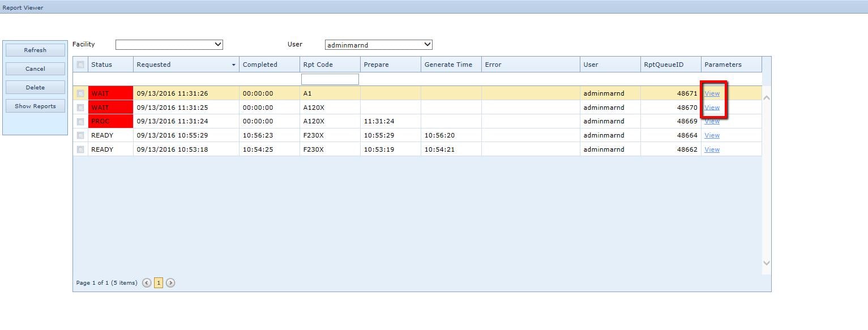The height and width of the screenshot is (330, 868).
Task: Go to the previous page using the pager arrow
Action: point(147,282)
